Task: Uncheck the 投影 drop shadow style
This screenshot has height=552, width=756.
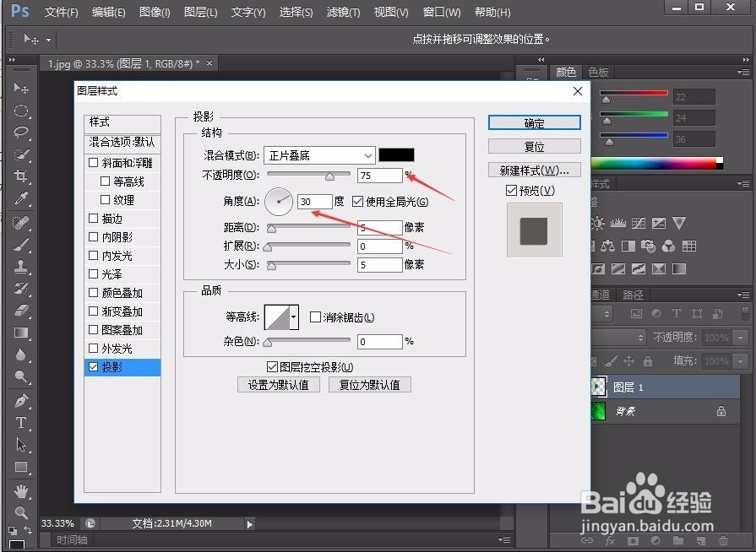Action: point(93,366)
